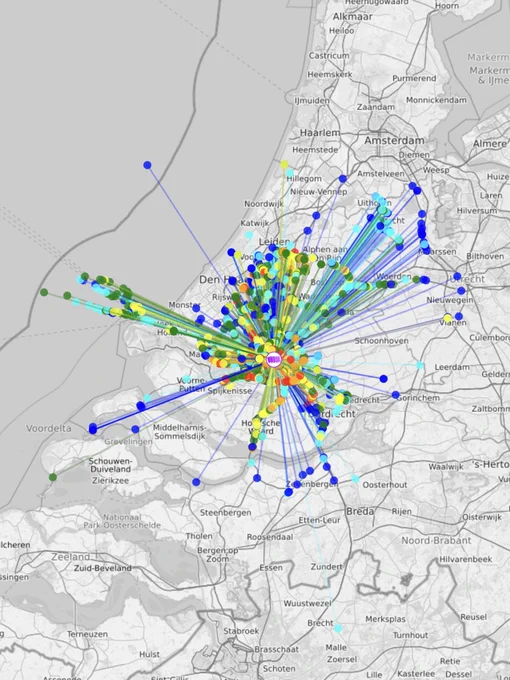Select the cyan dot beside Brecht
The image size is (510, 680).
(x=338, y=628)
